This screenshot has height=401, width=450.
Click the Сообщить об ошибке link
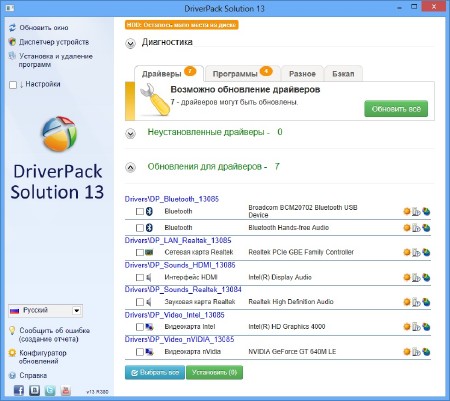pyautogui.click(x=54, y=335)
